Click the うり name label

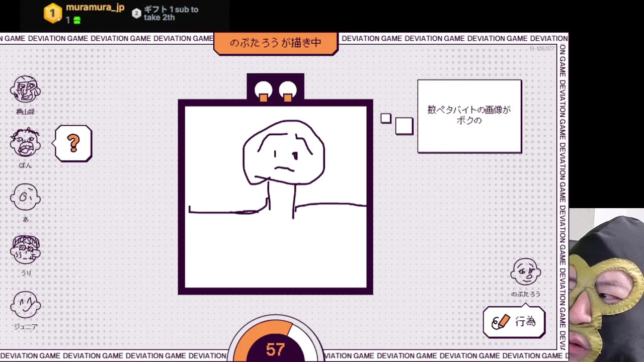[x=26, y=273]
